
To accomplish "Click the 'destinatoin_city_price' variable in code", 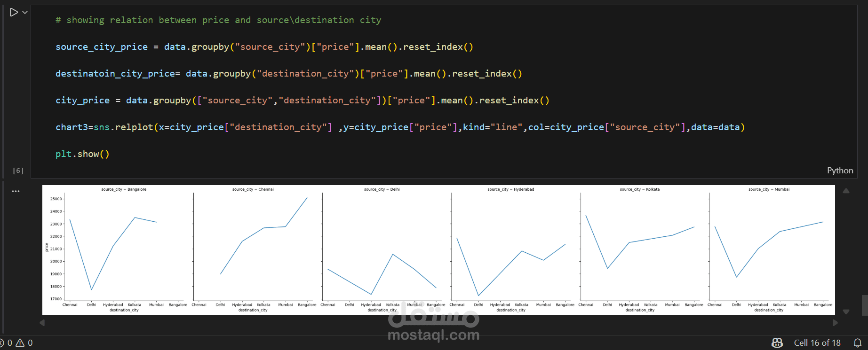I will 115,74.
